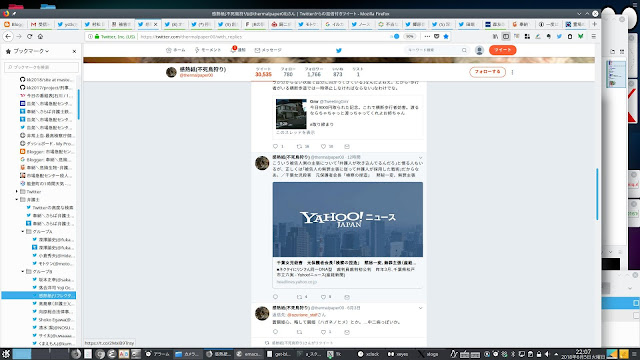Image resolution: width=640 pixels, height=360 pixels.
Task: Open the profile avatar menu in header
Action: (479, 50)
